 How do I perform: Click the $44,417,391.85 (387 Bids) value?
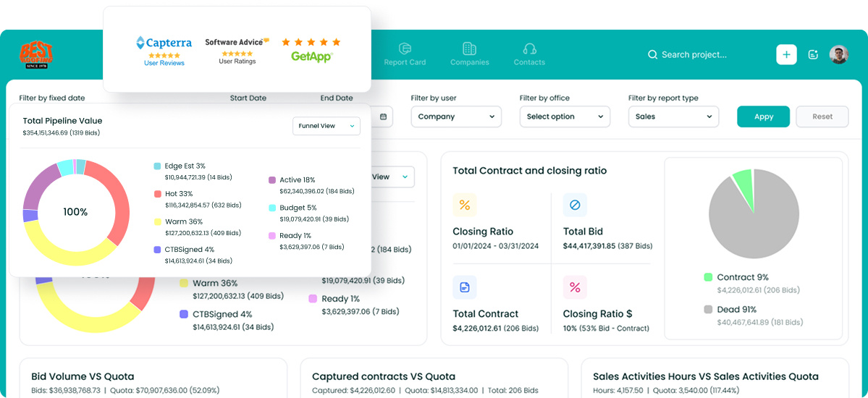[x=607, y=246]
